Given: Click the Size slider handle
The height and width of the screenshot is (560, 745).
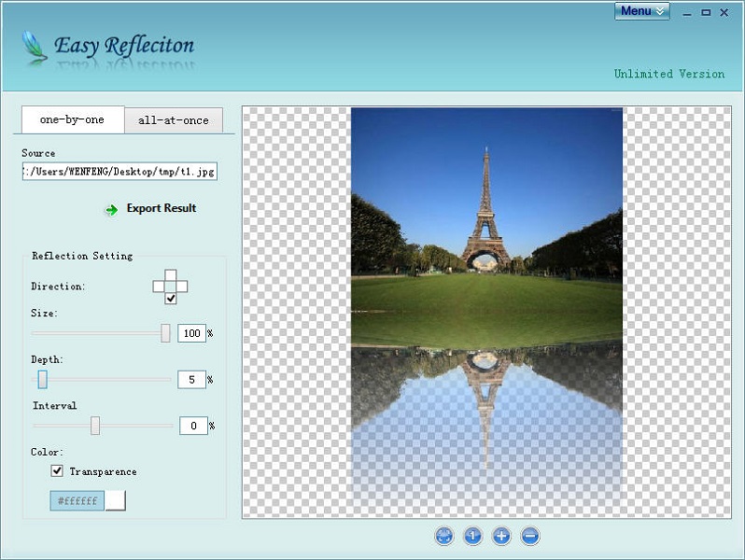Looking at the screenshot, I should [x=165, y=333].
